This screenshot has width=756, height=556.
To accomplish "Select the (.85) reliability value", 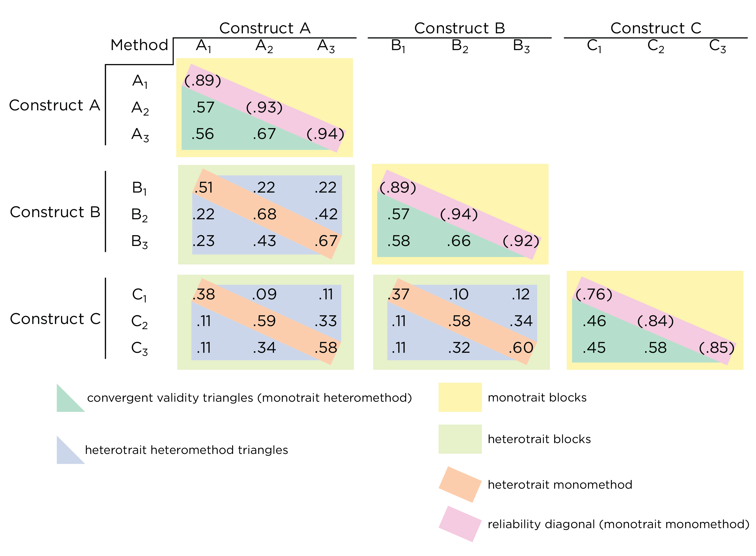I will tap(717, 348).
